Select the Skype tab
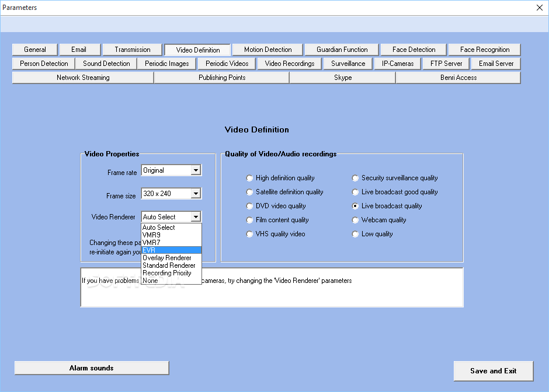 point(343,78)
